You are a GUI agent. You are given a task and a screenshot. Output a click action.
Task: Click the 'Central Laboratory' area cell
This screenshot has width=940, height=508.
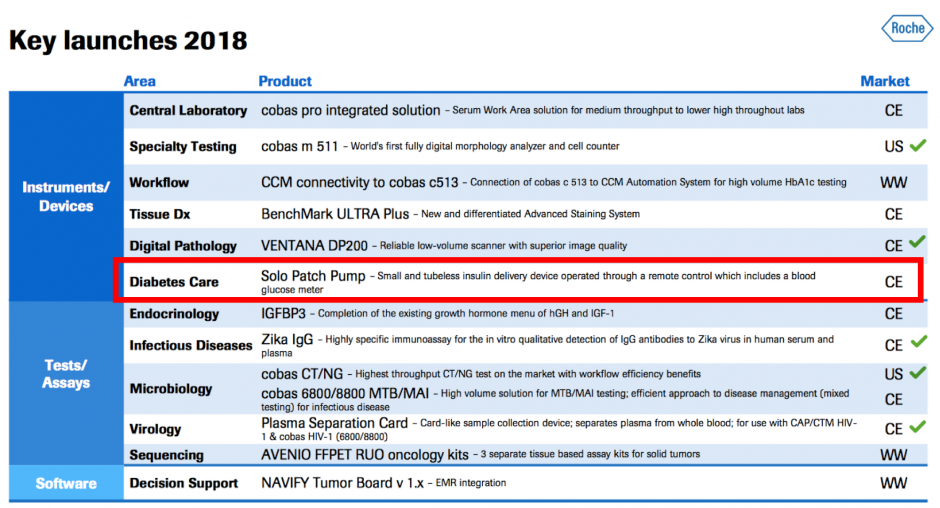click(188, 110)
